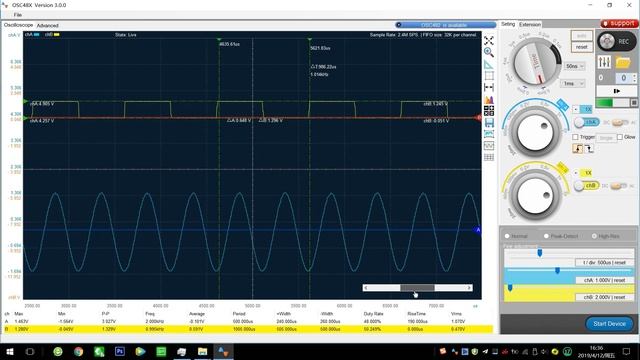Open Chrome from the taskbar
The width and height of the screenshot is (640, 360).
pos(78,351)
